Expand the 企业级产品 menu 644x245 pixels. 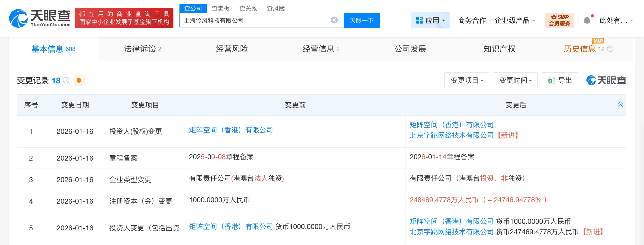(x=515, y=20)
